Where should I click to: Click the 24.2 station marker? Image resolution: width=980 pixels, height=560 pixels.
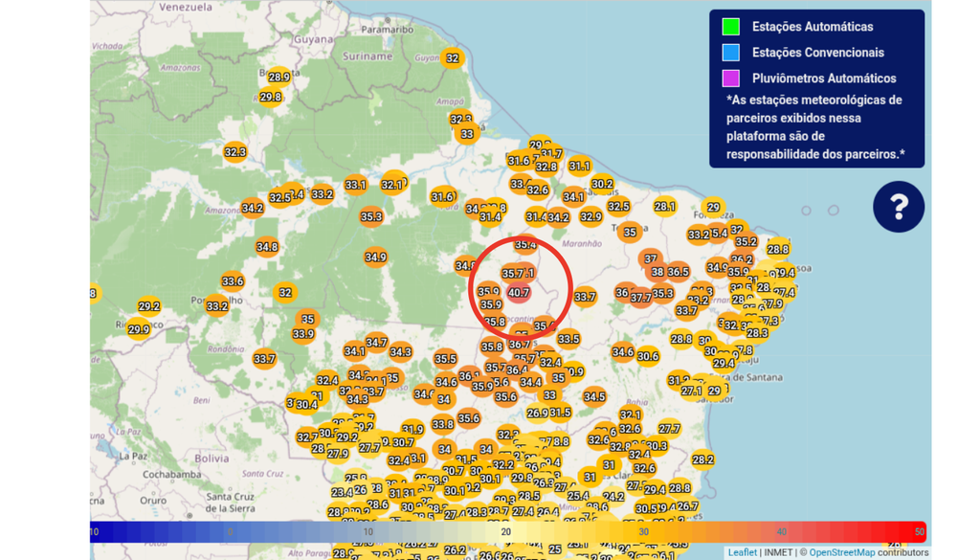613,496
